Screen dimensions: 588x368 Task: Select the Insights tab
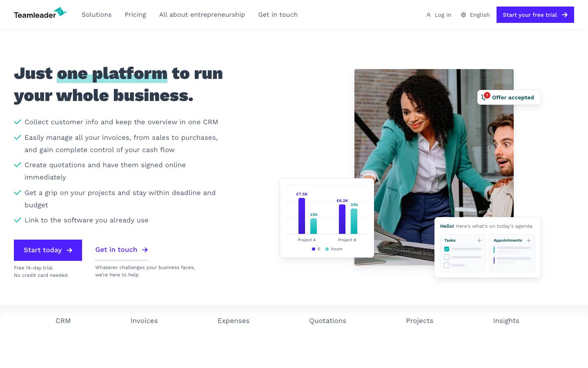[506, 321]
